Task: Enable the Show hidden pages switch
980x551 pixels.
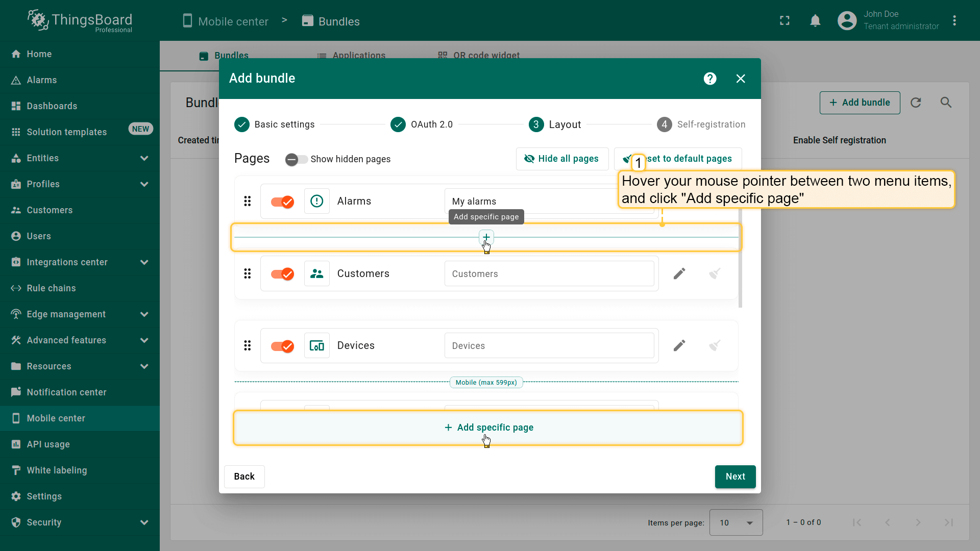Action: click(x=296, y=159)
